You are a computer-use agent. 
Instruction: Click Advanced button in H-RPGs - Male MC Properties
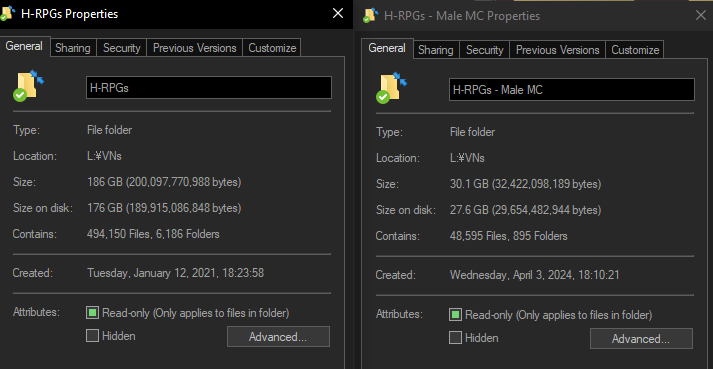tap(641, 339)
